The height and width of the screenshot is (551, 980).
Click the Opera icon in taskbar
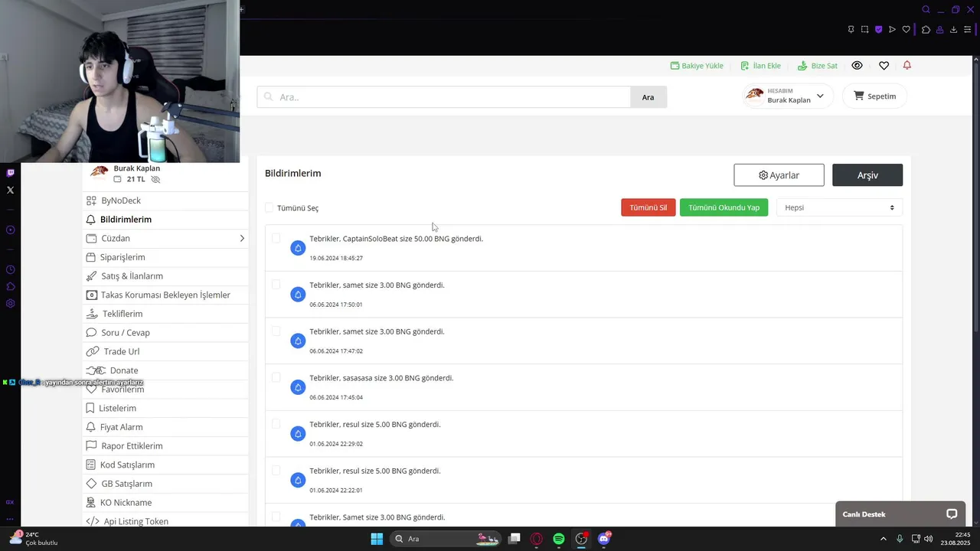[x=537, y=539]
